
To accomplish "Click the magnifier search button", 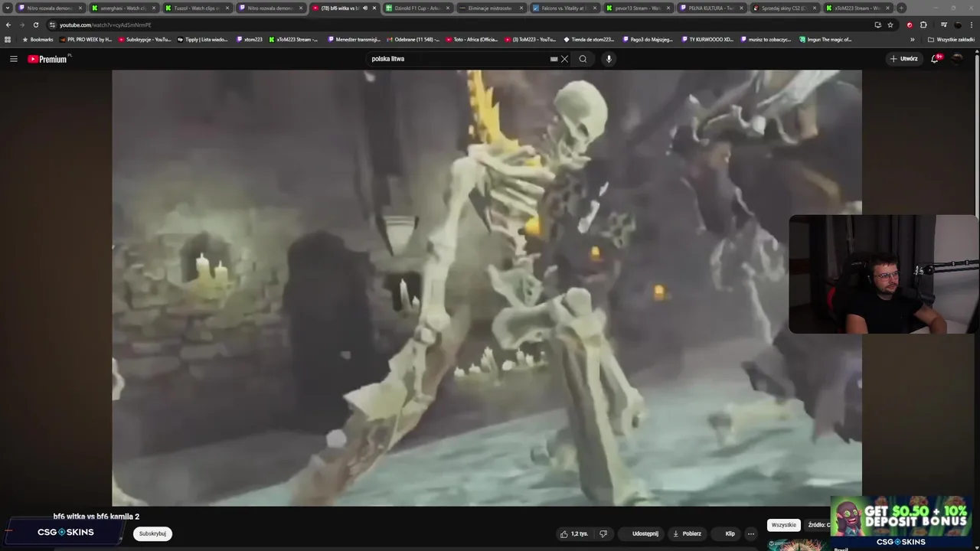I will pos(583,59).
